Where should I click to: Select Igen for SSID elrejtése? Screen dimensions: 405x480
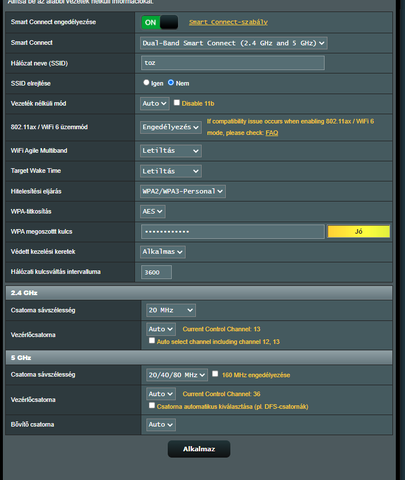tap(146, 82)
